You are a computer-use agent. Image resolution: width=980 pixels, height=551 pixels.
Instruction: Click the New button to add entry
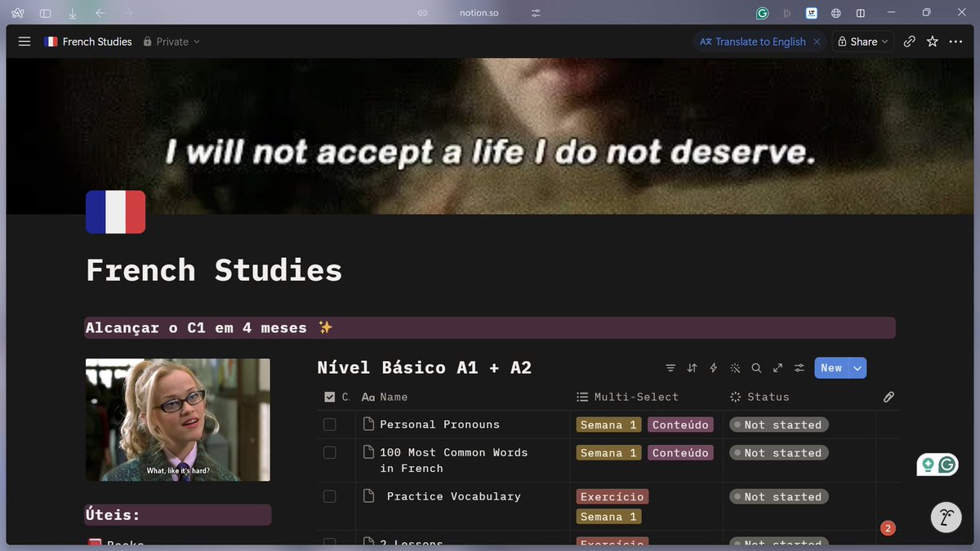pyautogui.click(x=831, y=368)
